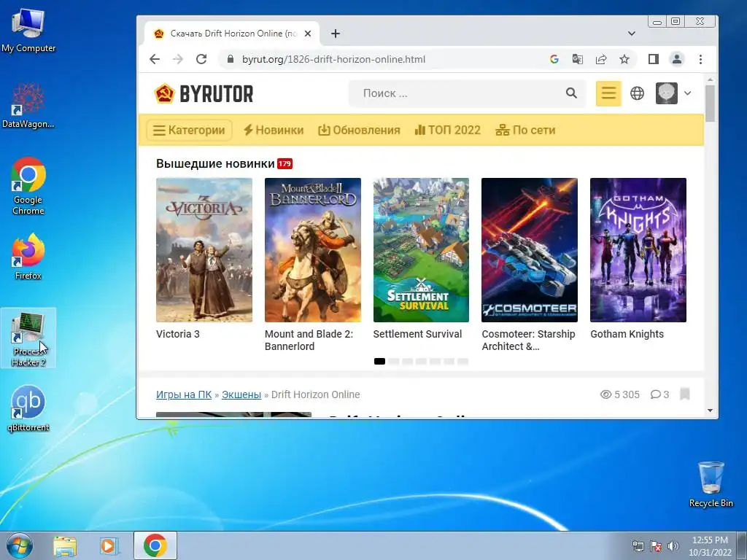Select the second carousel page dot
The width and height of the screenshot is (747, 560).
[393, 362]
